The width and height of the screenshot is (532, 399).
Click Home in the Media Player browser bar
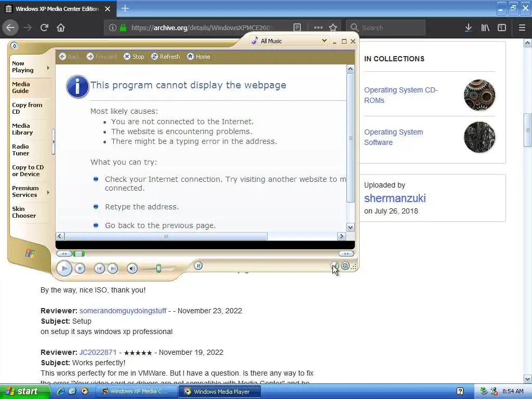198,57
